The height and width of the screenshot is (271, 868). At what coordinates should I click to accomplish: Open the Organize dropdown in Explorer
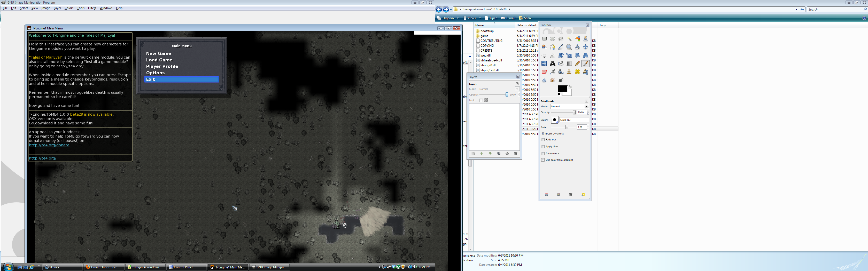[448, 18]
